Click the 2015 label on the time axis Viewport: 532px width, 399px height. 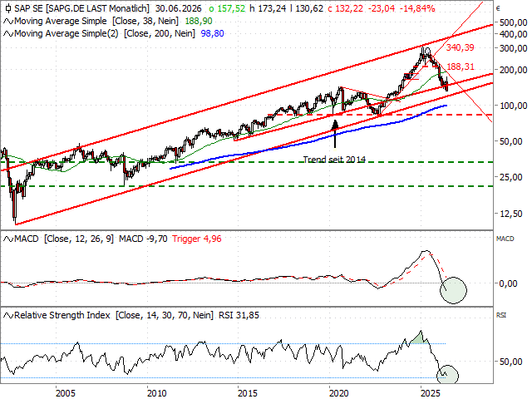tap(248, 393)
